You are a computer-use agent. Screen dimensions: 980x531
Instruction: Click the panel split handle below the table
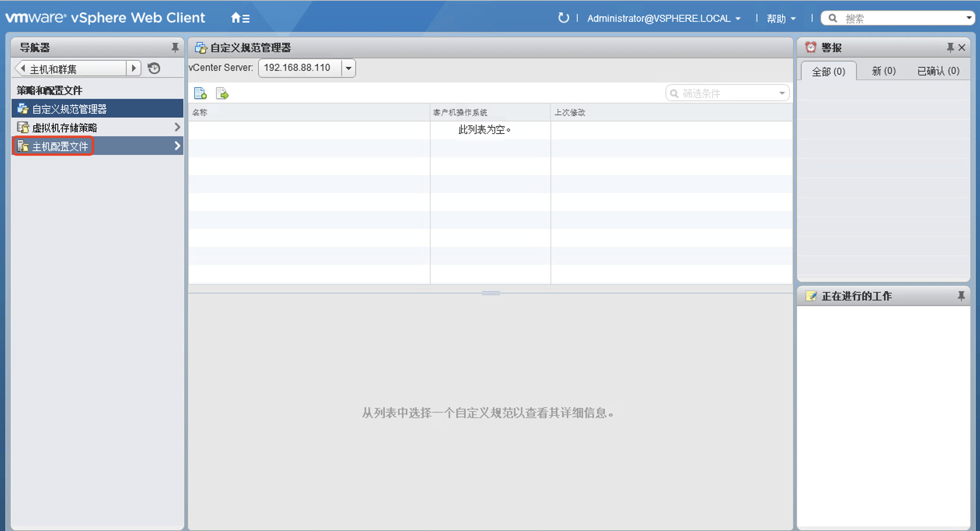(491, 293)
